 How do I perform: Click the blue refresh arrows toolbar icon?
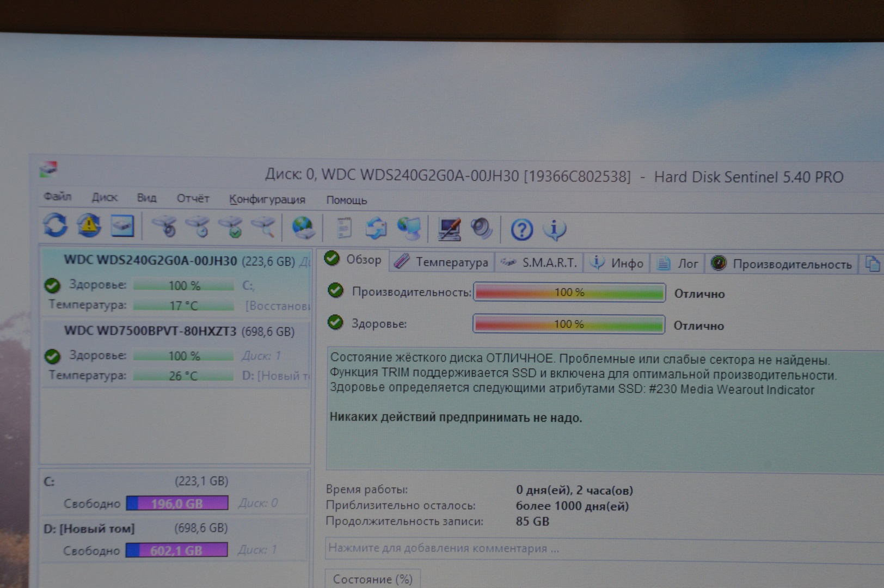pyautogui.click(x=56, y=225)
